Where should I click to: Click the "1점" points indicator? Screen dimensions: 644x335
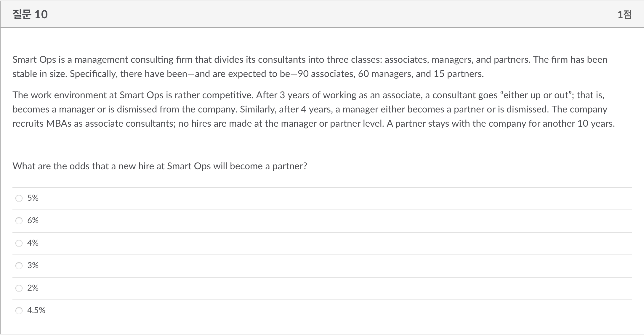tap(624, 15)
